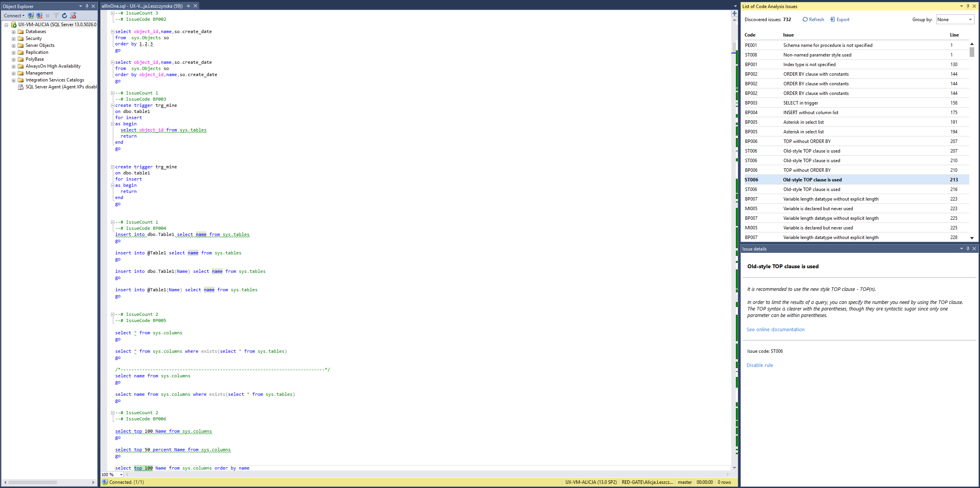Screen dimensions: 980x488
Task: Click the UX-VM-ALICJA server icon
Action: 14,25
